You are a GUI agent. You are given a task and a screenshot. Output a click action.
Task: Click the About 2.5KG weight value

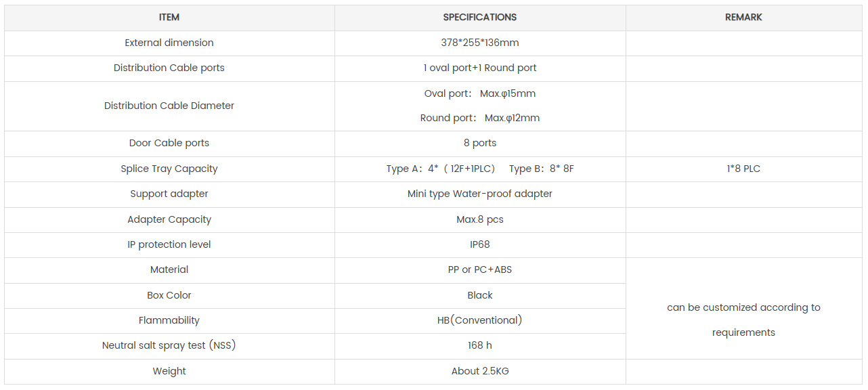click(480, 371)
